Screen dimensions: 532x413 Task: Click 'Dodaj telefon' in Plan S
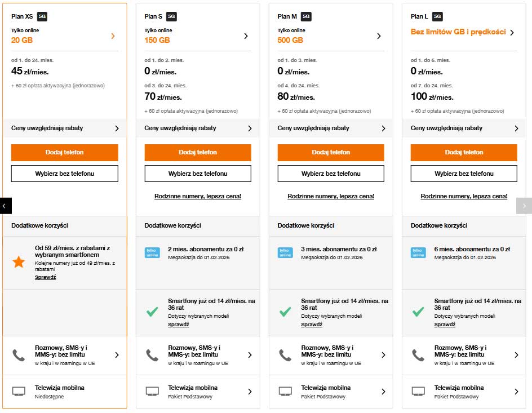[x=197, y=152]
